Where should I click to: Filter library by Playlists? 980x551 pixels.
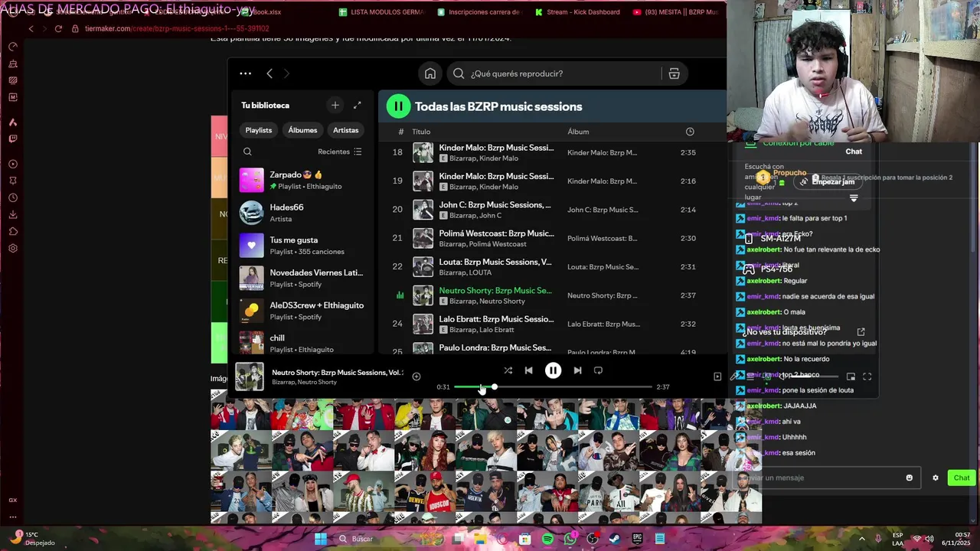click(259, 130)
